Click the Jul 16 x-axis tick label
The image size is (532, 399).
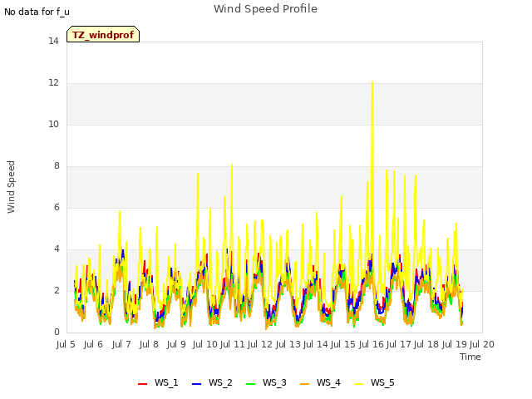tap(371, 344)
